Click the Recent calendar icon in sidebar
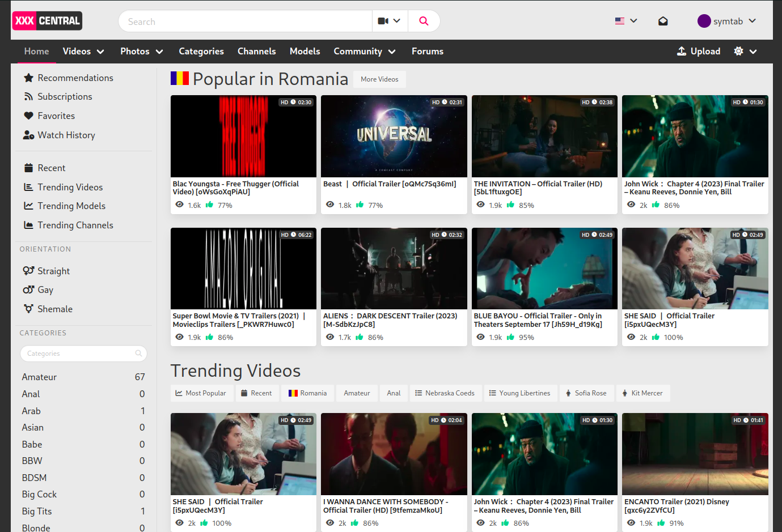The width and height of the screenshot is (782, 532). point(28,168)
